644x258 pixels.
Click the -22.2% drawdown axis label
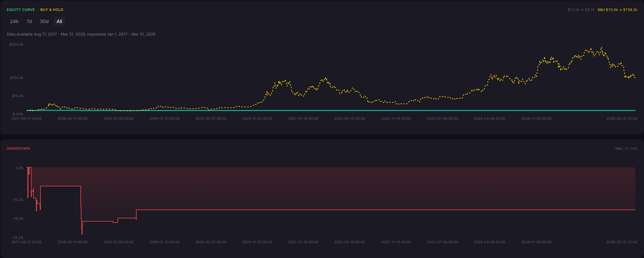[x=18, y=238]
